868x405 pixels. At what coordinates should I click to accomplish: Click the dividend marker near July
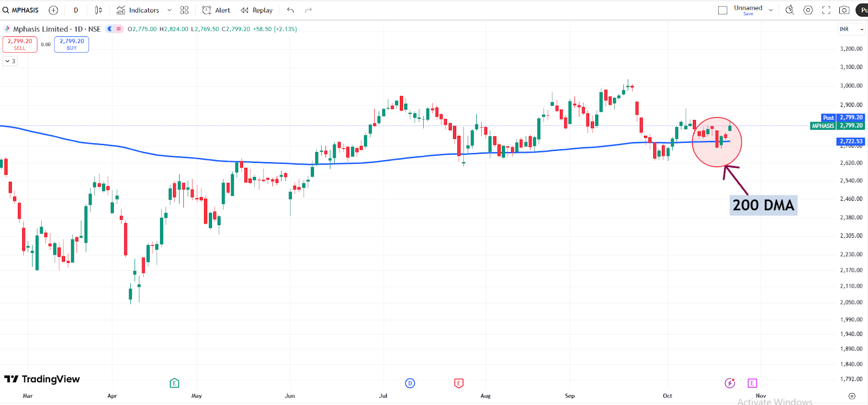pos(410,383)
